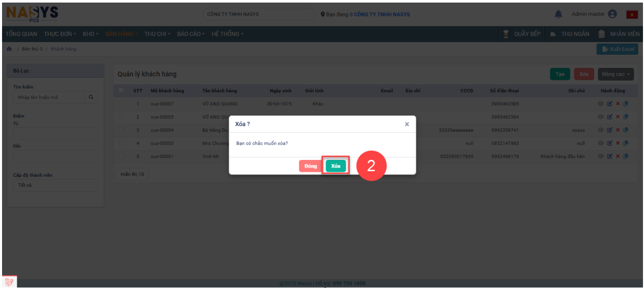The height and width of the screenshot is (288, 644).
Task: Tick the select-all checkbox in the table header
Action: [121, 91]
